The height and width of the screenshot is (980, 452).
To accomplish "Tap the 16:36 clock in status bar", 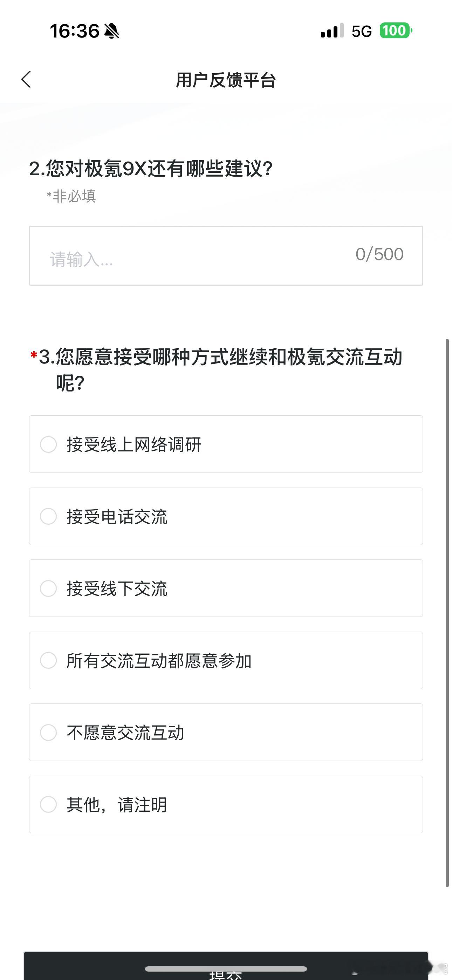I will tap(75, 31).
